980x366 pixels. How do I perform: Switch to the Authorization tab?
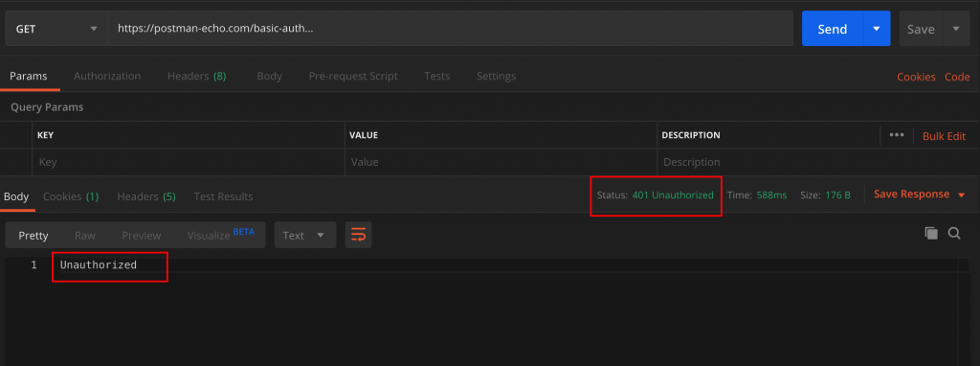click(107, 77)
